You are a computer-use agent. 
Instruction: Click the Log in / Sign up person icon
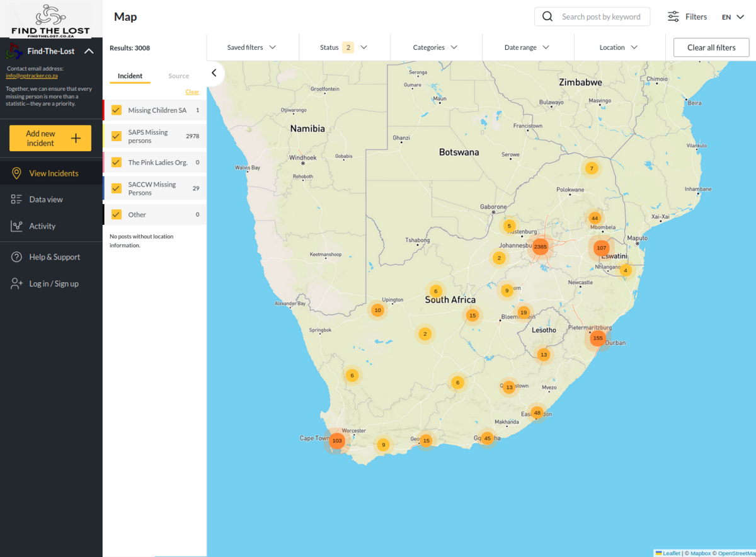coord(17,284)
